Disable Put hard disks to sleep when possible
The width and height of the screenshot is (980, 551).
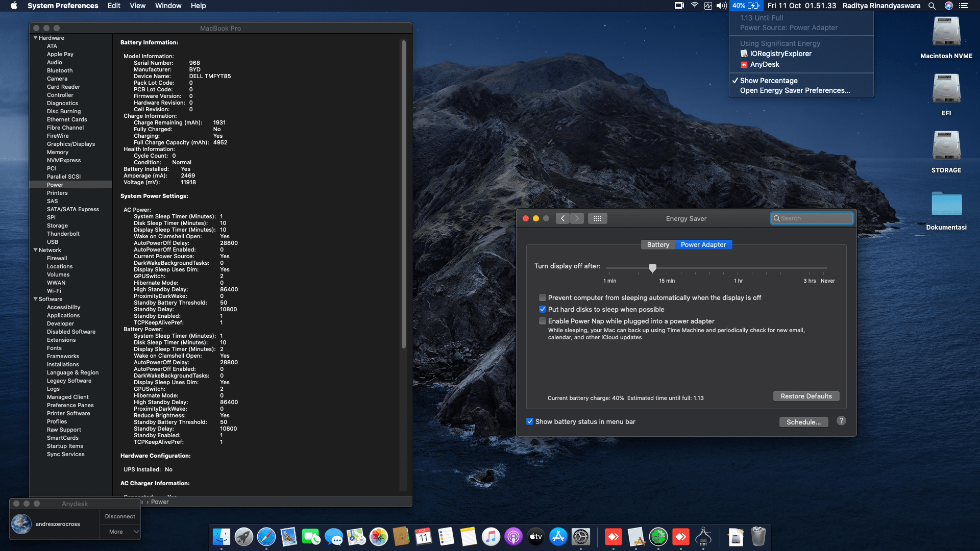[543, 309]
